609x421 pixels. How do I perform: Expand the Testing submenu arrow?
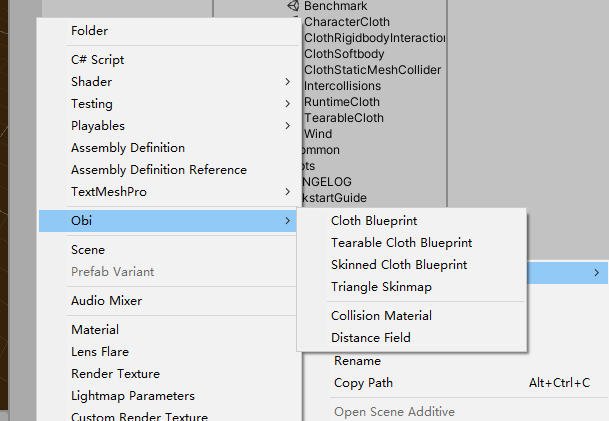(x=287, y=104)
